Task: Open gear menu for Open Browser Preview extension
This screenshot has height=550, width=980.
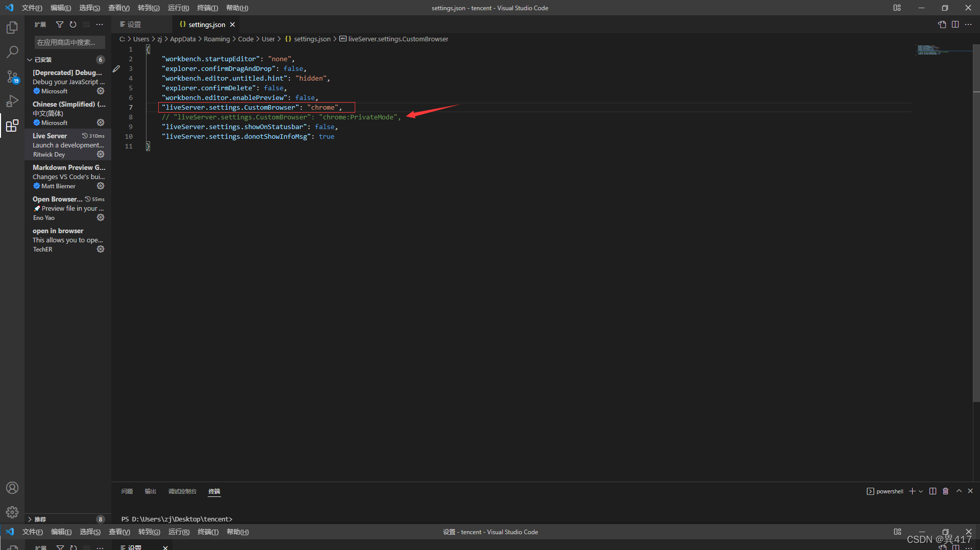Action: [101, 217]
